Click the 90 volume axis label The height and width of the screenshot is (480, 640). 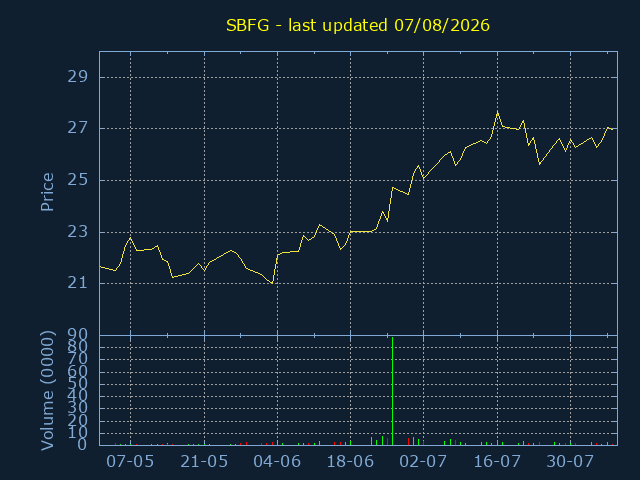point(78,336)
